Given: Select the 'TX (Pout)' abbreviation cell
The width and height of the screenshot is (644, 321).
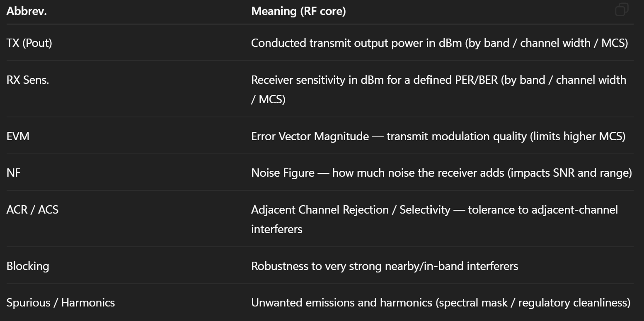Looking at the screenshot, I should [29, 43].
